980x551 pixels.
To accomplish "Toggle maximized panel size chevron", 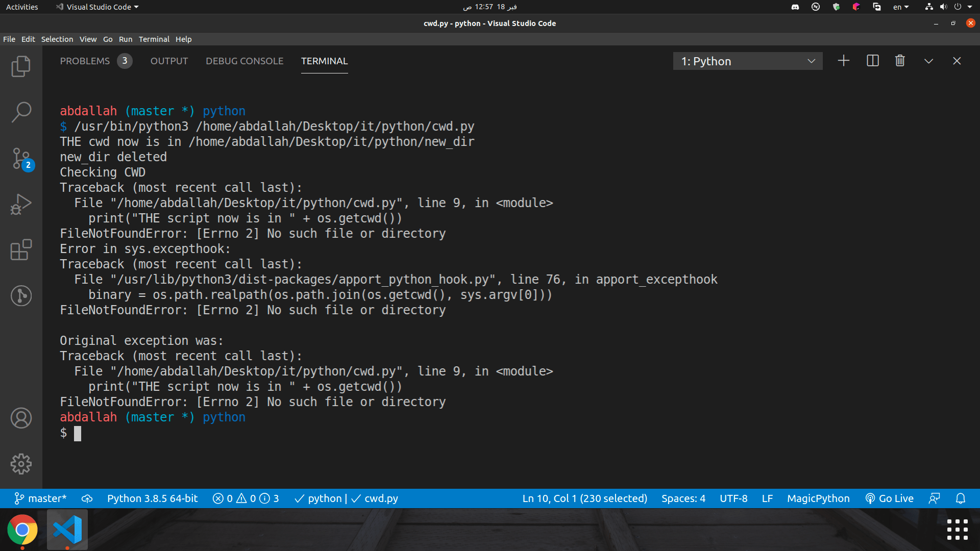I will click(x=928, y=61).
